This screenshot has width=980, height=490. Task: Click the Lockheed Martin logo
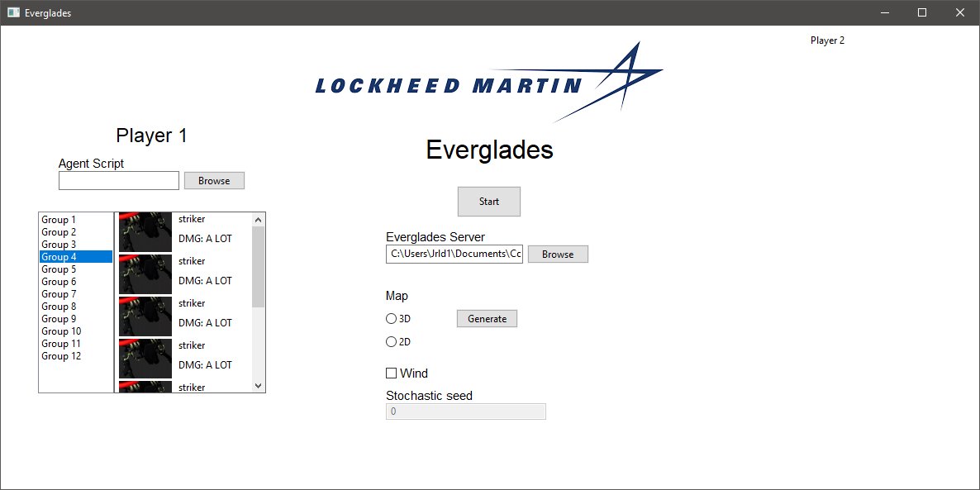pos(489,82)
